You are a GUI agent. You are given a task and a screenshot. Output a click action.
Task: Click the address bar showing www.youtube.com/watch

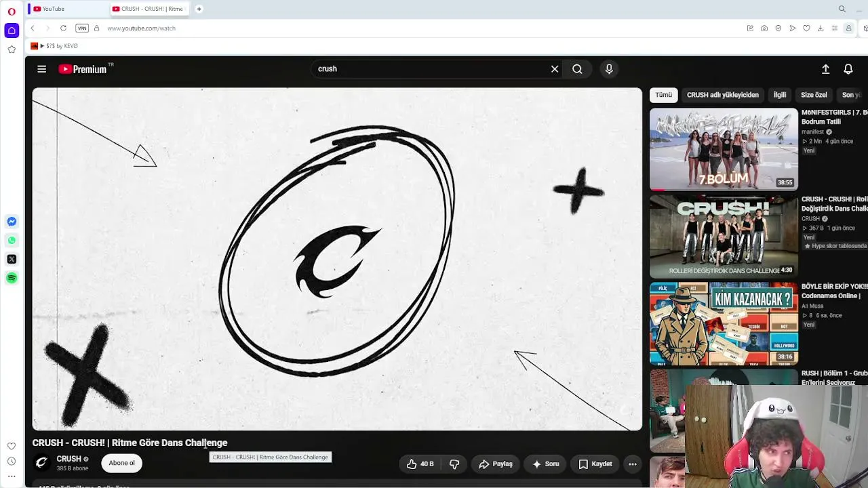pos(141,28)
